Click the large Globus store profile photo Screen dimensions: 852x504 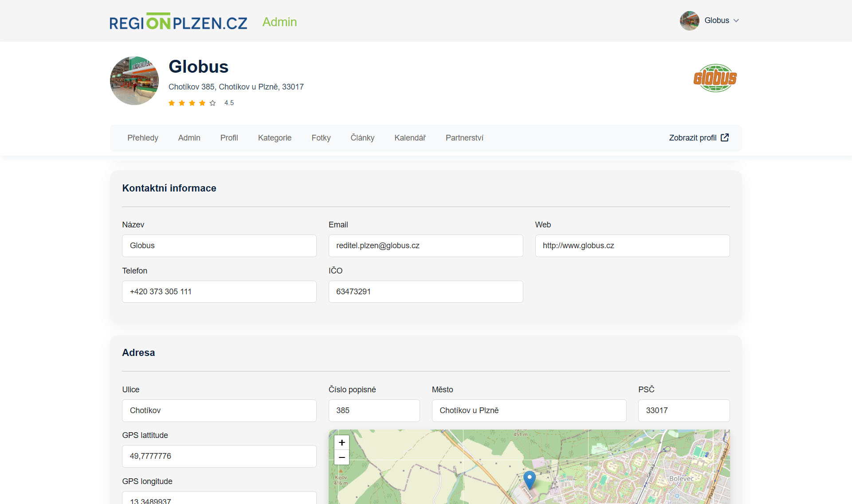134,81
